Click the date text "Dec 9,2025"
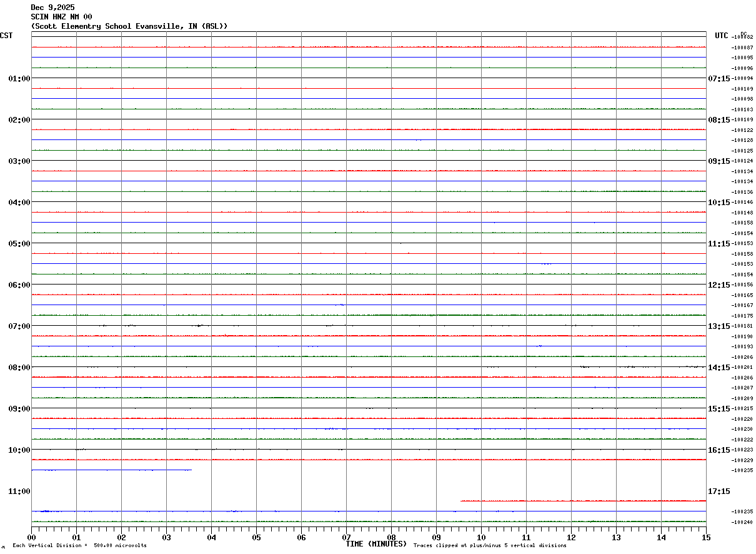This screenshot has width=756, height=554. click(52, 8)
